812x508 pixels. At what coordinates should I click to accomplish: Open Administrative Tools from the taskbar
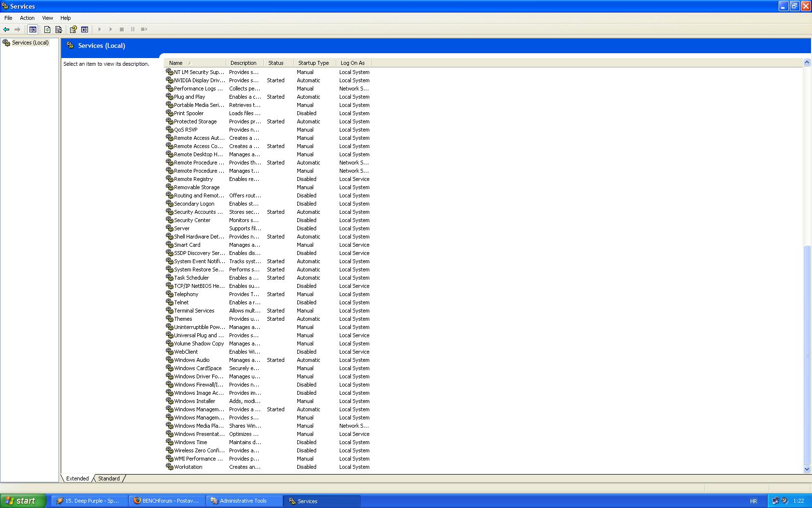243,501
